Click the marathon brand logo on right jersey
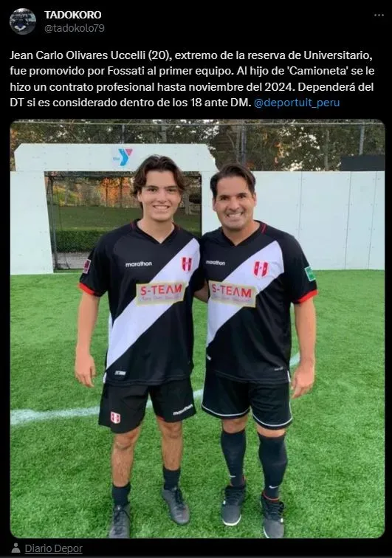The height and width of the screenshot is (558, 392). [x=216, y=263]
